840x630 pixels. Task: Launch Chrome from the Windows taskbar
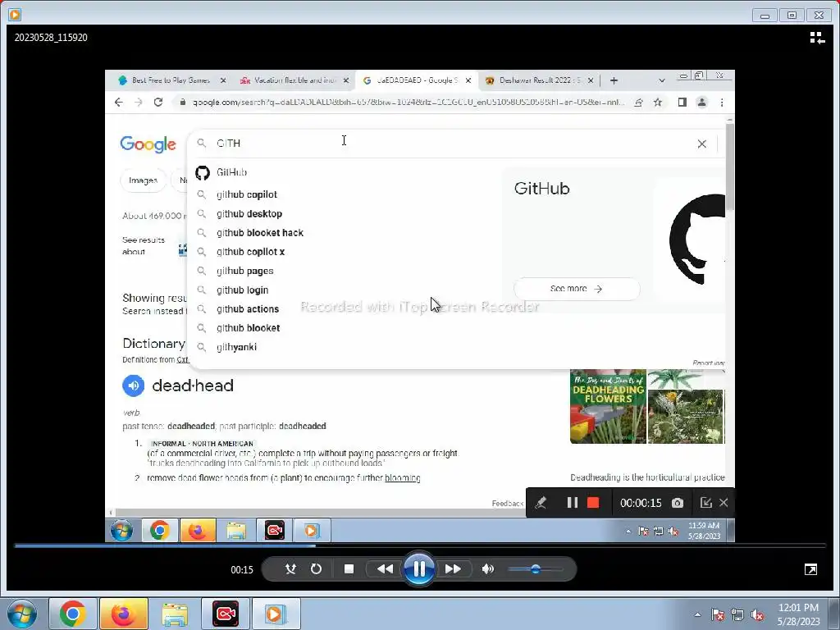click(72, 614)
